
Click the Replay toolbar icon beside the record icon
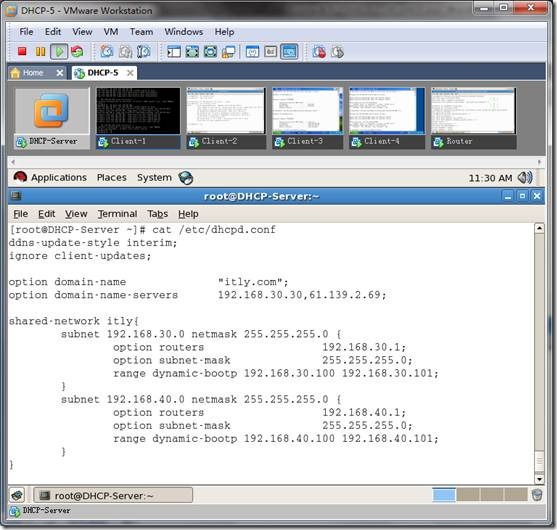click(x=337, y=52)
